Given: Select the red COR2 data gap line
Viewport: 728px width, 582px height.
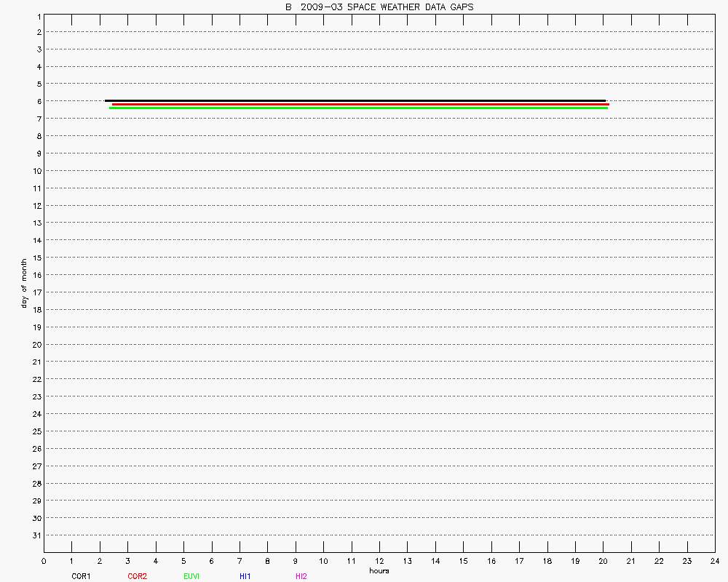Looking at the screenshot, I should tap(360, 104).
